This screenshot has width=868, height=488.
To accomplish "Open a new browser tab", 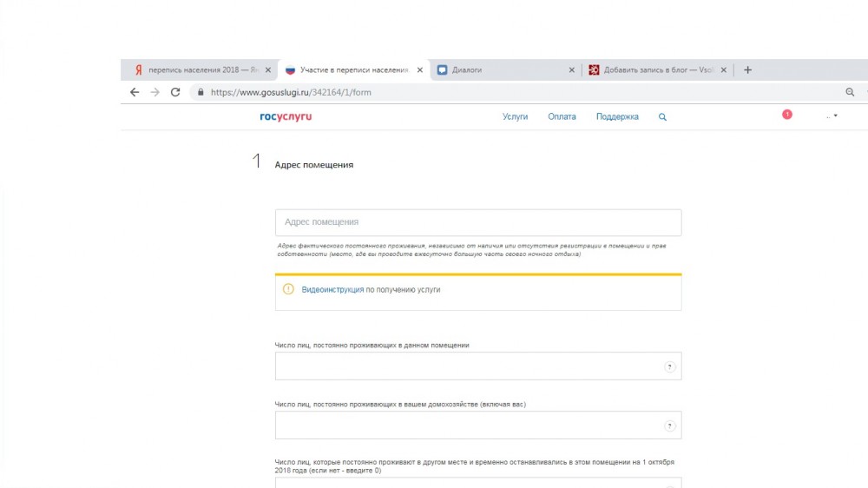I will pyautogui.click(x=748, y=70).
